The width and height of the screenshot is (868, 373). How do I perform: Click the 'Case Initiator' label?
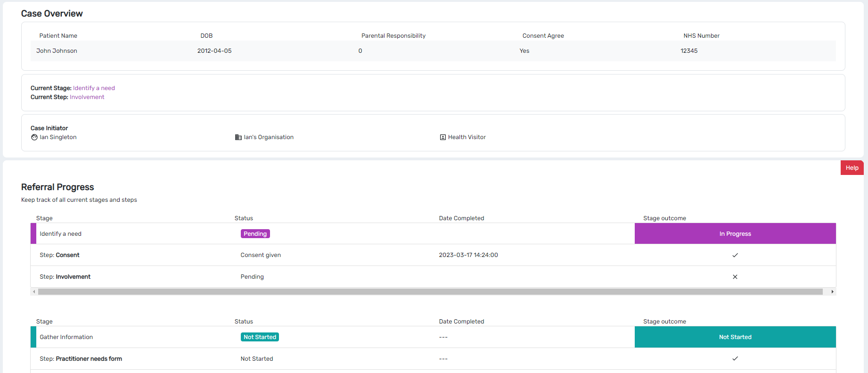(x=49, y=128)
